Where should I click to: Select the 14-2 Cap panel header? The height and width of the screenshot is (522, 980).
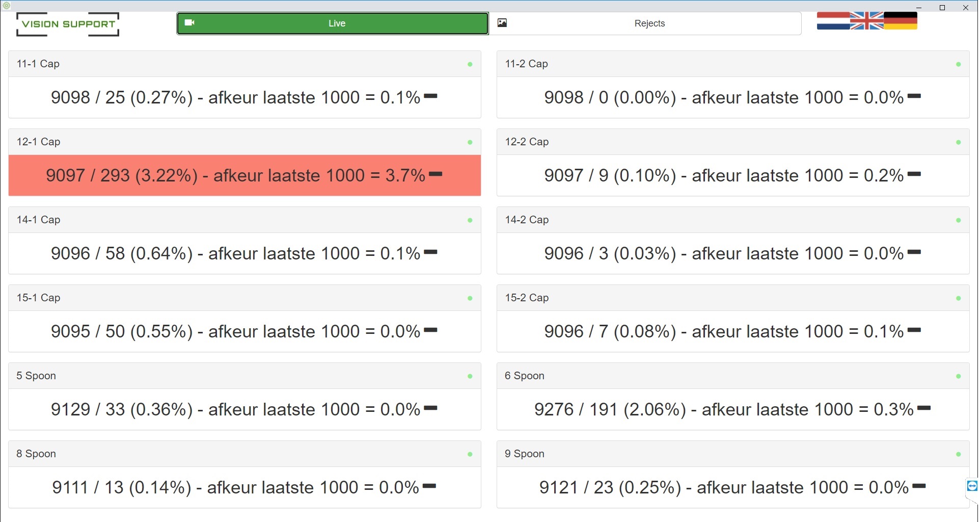coord(732,220)
